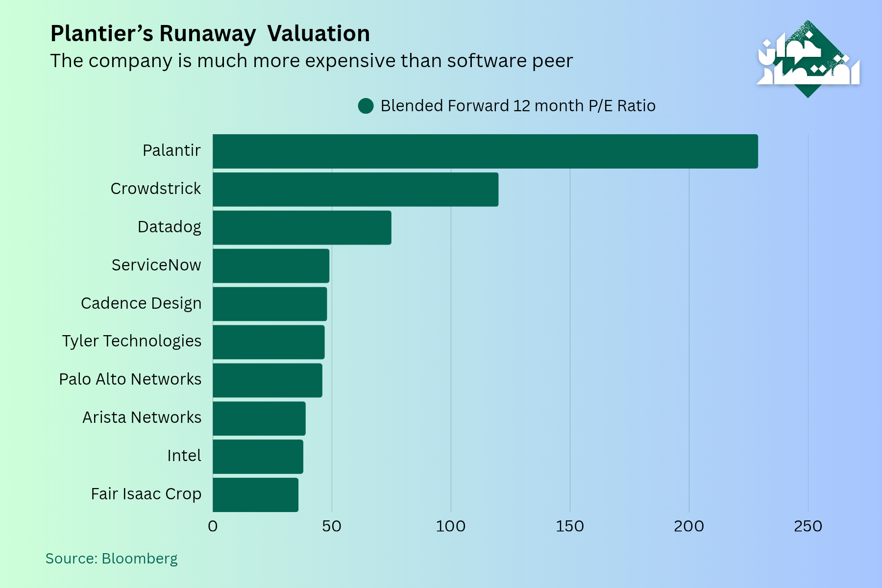The width and height of the screenshot is (882, 588).
Task: Click the x-axis tick label '50'
Action: [x=332, y=526]
